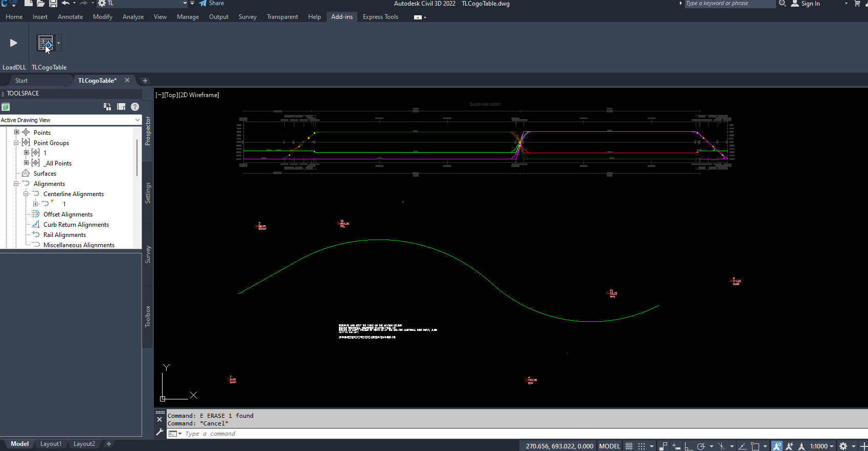Collapse the Point Groups tree node

point(16,143)
